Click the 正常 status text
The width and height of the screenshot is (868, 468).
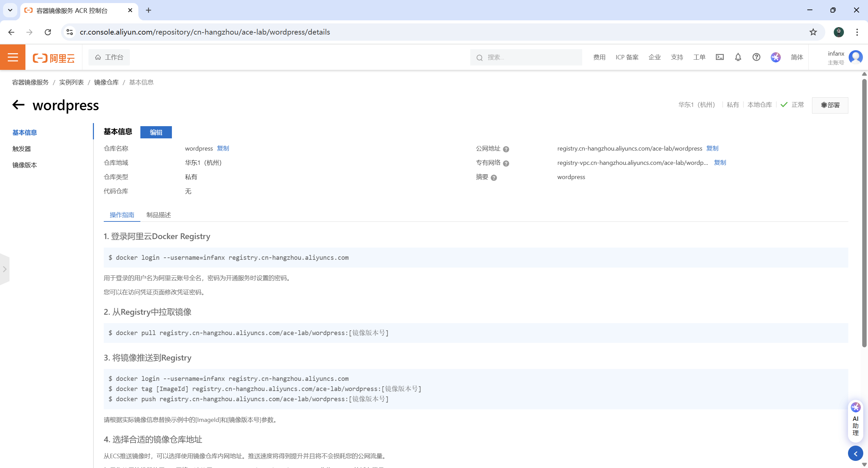click(797, 105)
